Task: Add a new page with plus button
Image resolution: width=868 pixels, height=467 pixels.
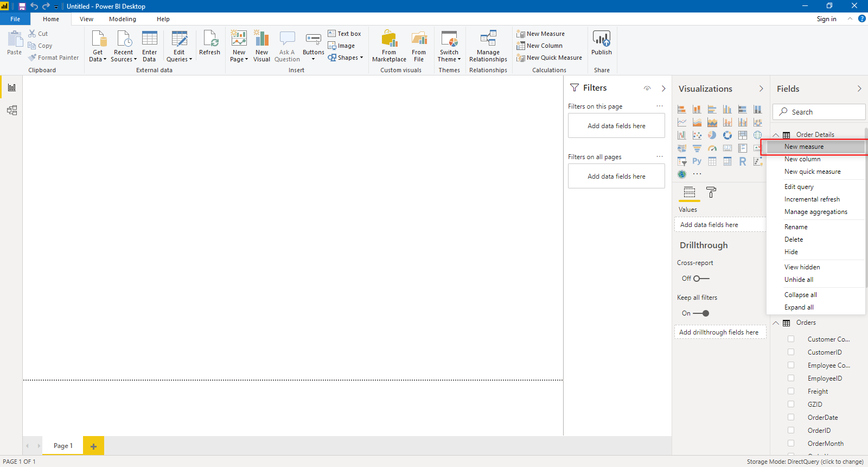Action: tap(93, 446)
